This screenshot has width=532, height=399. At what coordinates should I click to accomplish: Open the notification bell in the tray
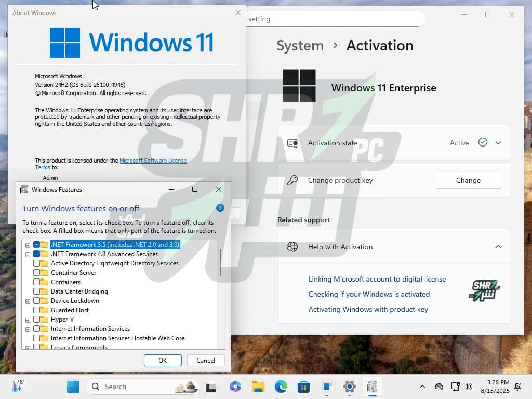(518, 387)
